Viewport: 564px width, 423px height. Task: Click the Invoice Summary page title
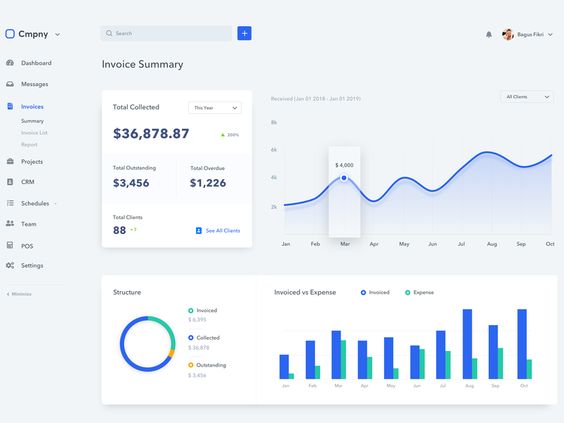click(142, 64)
